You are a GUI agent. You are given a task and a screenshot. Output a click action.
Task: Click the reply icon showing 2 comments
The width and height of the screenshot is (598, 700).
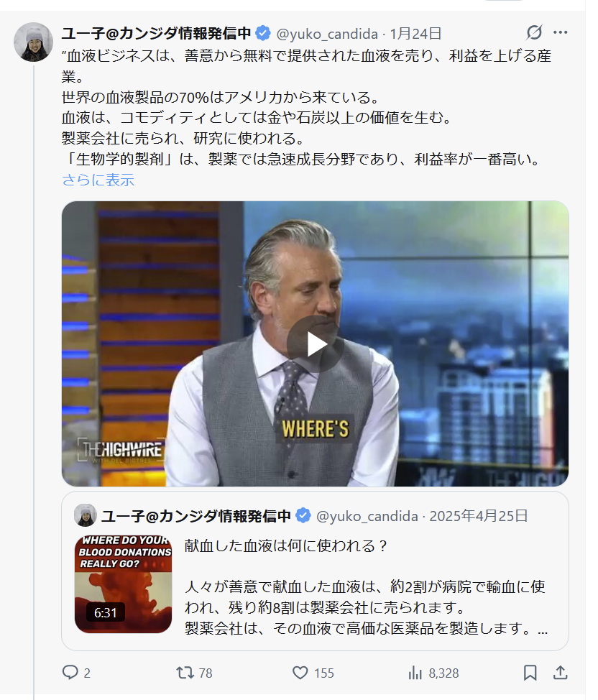pos(76,672)
